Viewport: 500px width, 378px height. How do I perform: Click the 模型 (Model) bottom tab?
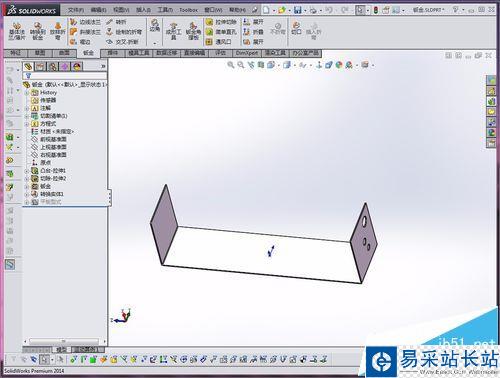click(x=61, y=349)
